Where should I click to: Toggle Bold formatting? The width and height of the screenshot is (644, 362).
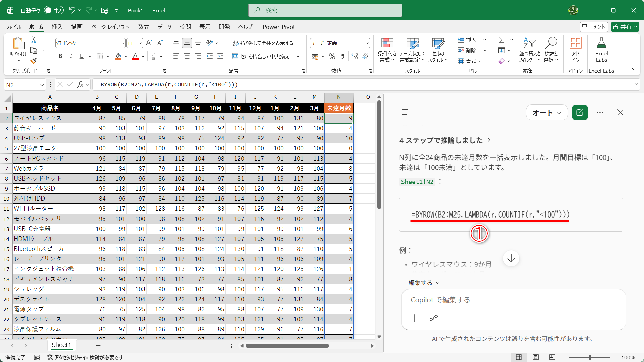[x=60, y=56]
